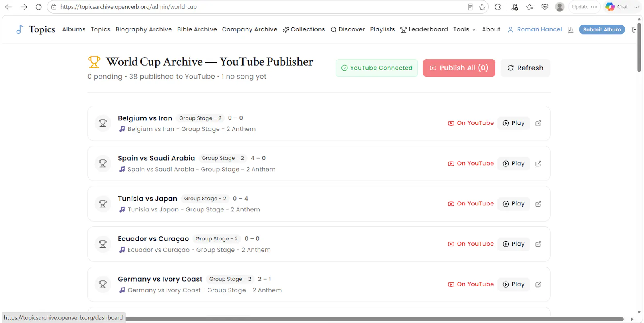Open the About page link

(x=491, y=29)
